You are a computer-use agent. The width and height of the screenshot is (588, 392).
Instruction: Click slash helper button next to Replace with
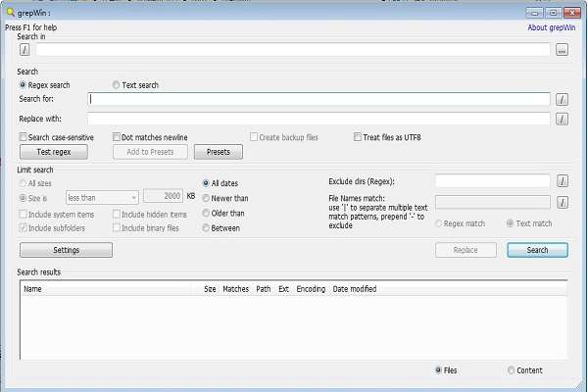tap(562, 119)
